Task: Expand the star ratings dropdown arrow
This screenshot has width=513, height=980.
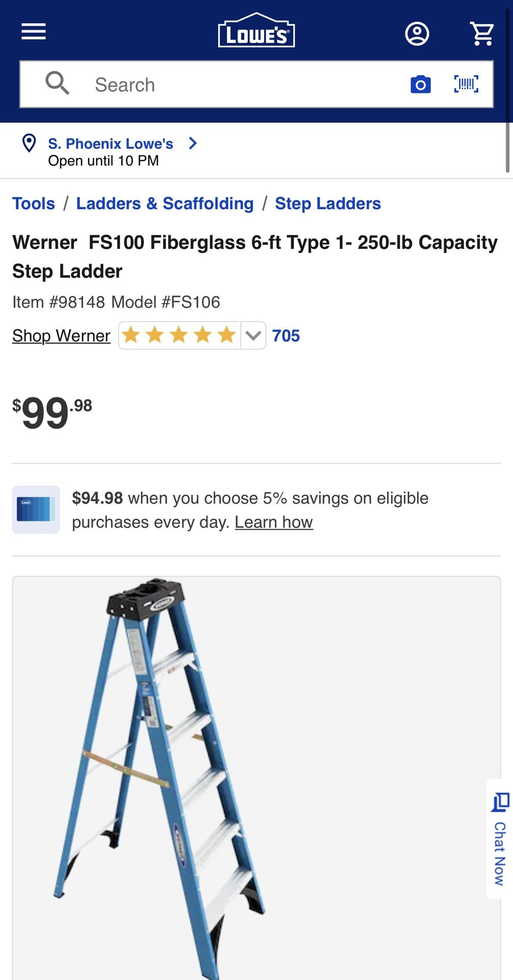Action: coord(253,335)
